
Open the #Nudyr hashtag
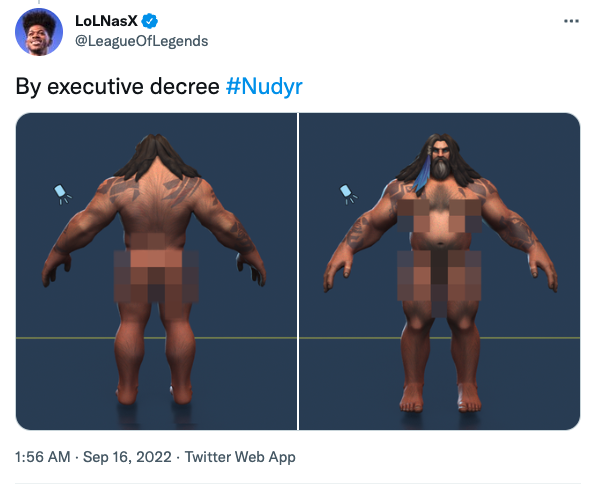coord(265,86)
